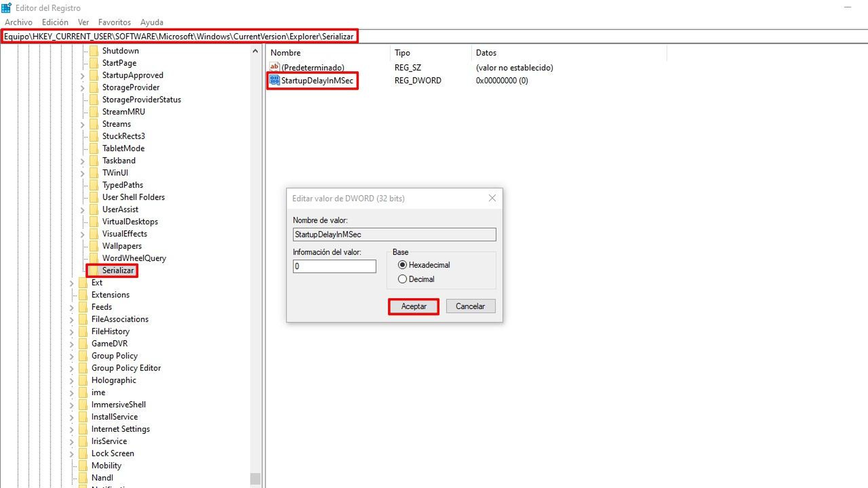868x488 pixels.
Task: Click the Cancelar button
Action: pos(470,306)
